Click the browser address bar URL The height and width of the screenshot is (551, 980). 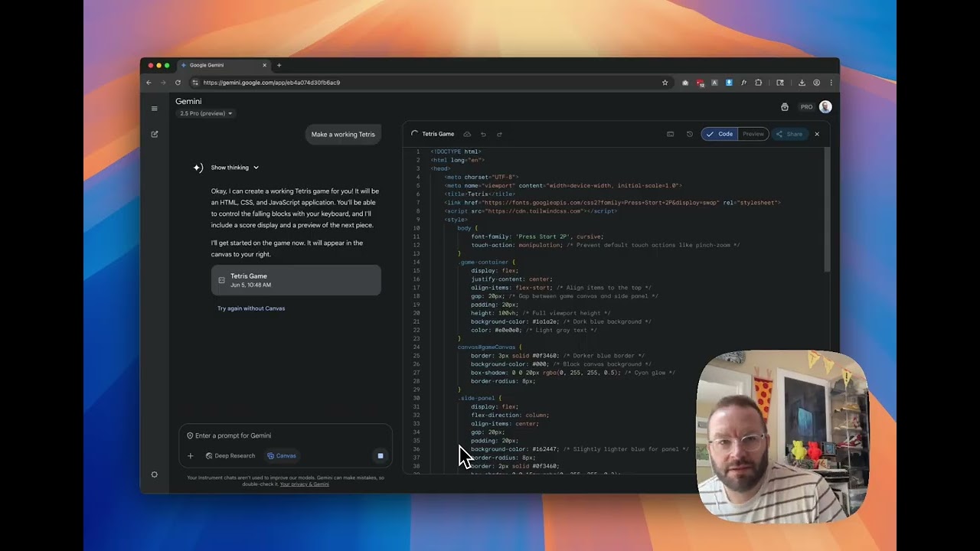click(272, 83)
